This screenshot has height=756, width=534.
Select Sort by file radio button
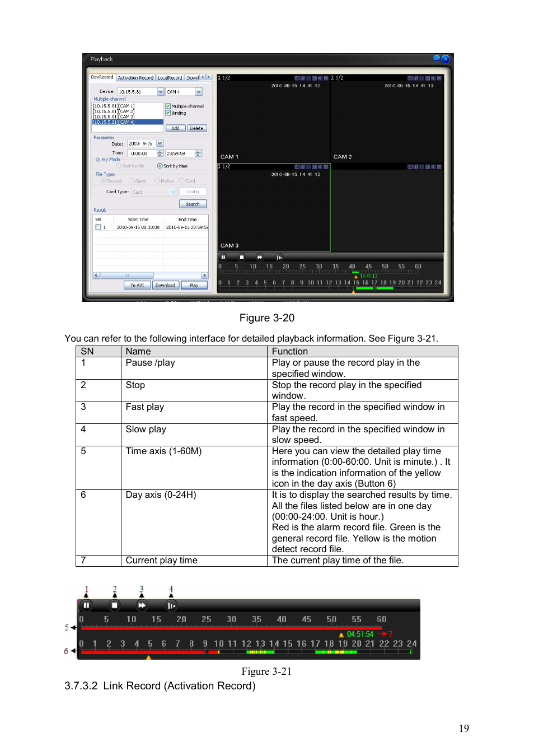[119, 166]
